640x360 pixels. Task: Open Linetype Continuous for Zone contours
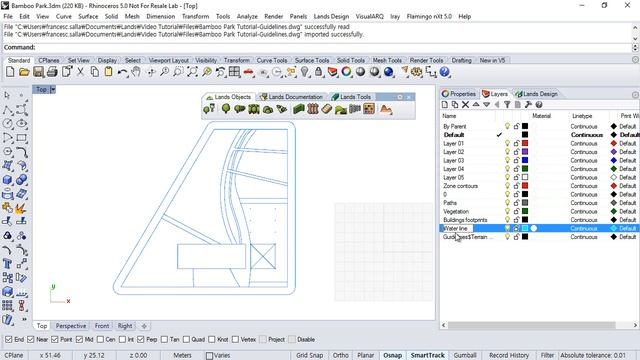point(584,186)
